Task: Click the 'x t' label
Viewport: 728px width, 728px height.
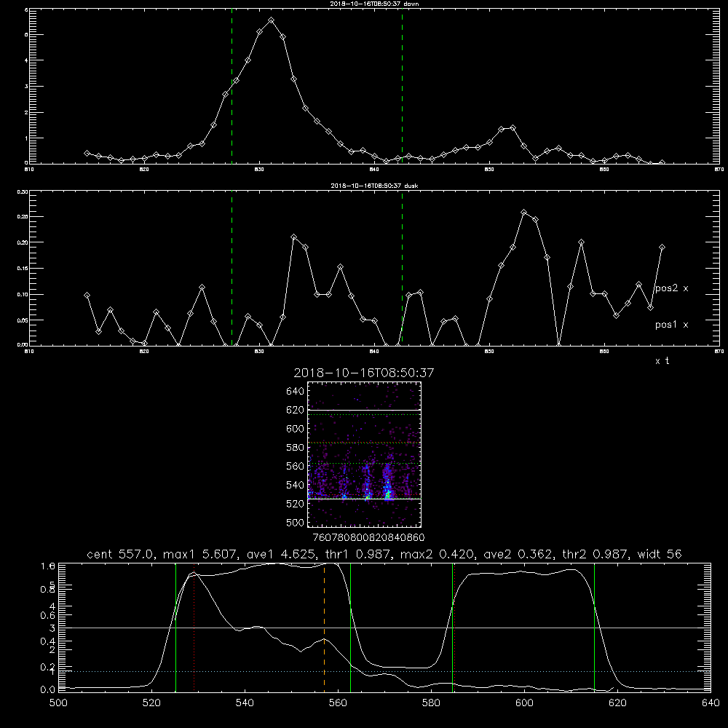Action: point(662,361)
